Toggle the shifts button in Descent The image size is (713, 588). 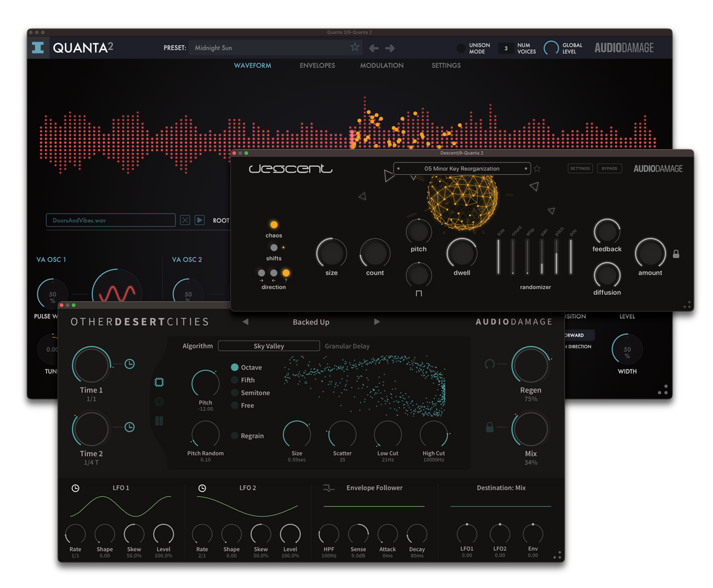point(274,247)
